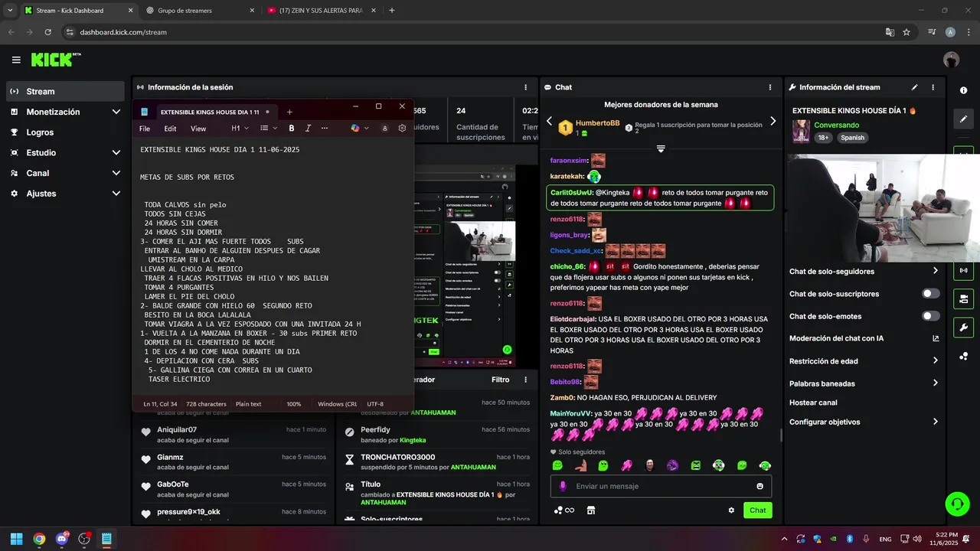980x551 pixels.
Task: Open the File menu in Notepad
Action: point(145,129)
